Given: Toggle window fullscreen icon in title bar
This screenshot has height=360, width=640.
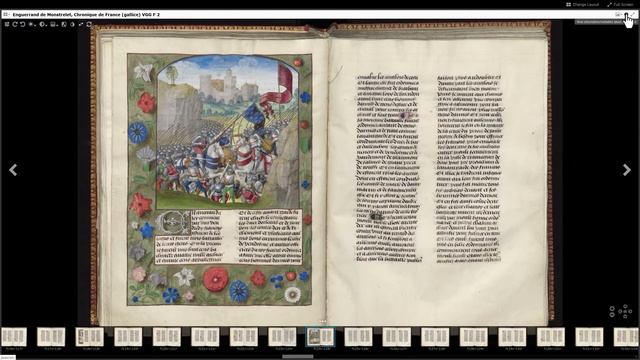Looking at the screenshot, I should click(633, 14).
